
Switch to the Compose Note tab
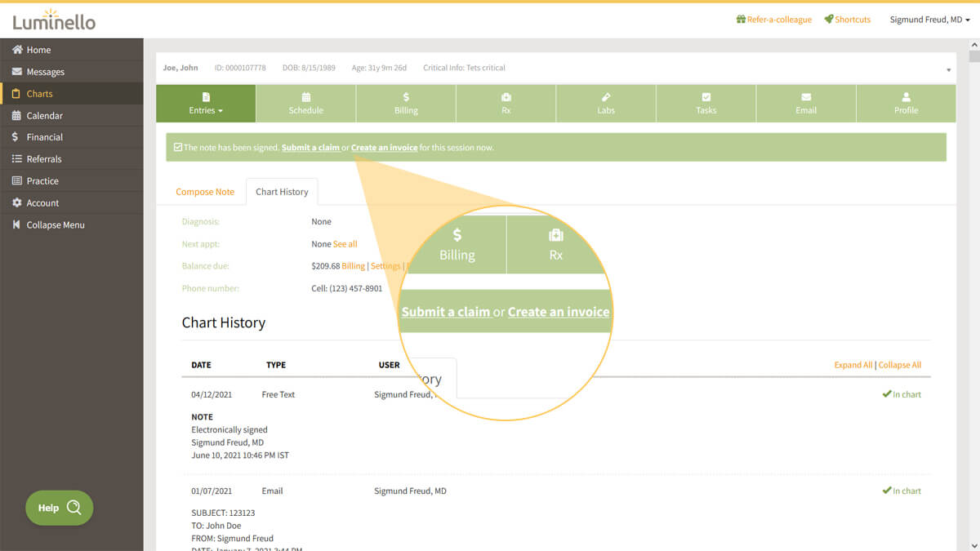[205, 192]
